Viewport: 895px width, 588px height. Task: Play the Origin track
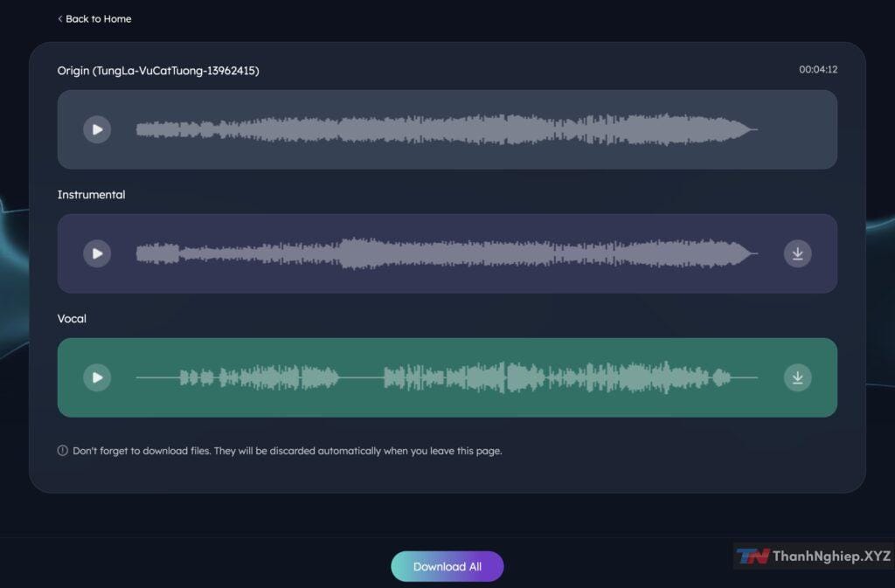[97, 129]
